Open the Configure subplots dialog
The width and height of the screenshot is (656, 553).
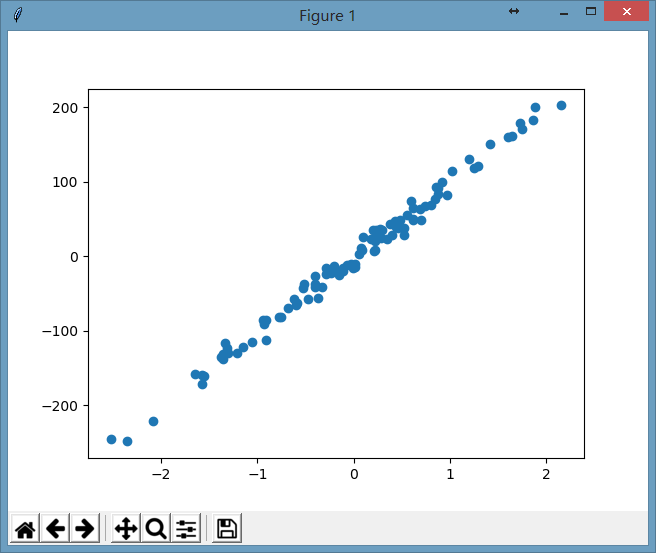pos(186,528)
